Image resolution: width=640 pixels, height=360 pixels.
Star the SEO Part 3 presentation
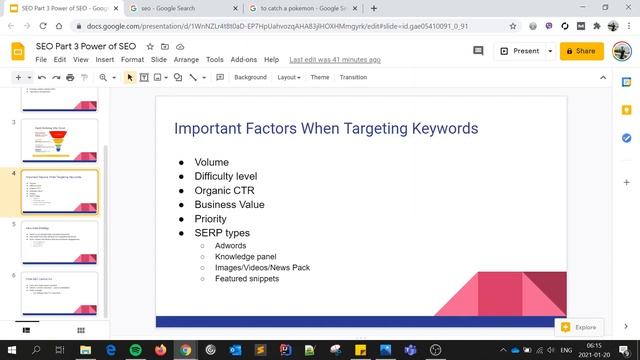(x=150, y=47)
